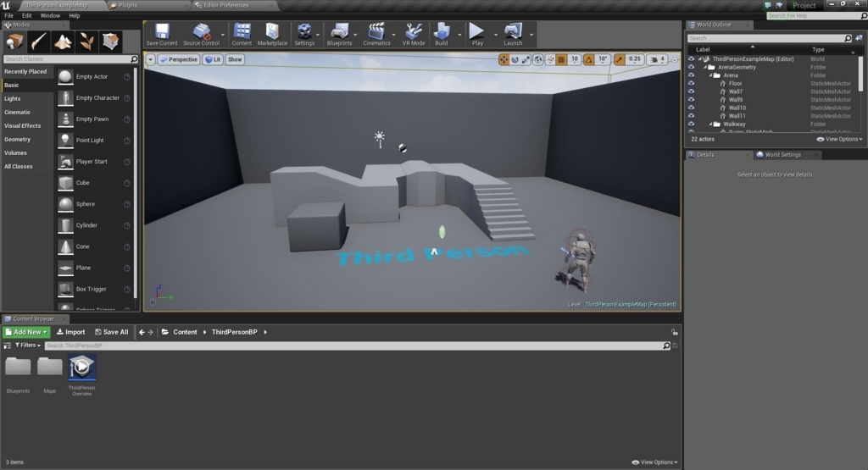Open the Settings toolbar button

click(304, 34)
